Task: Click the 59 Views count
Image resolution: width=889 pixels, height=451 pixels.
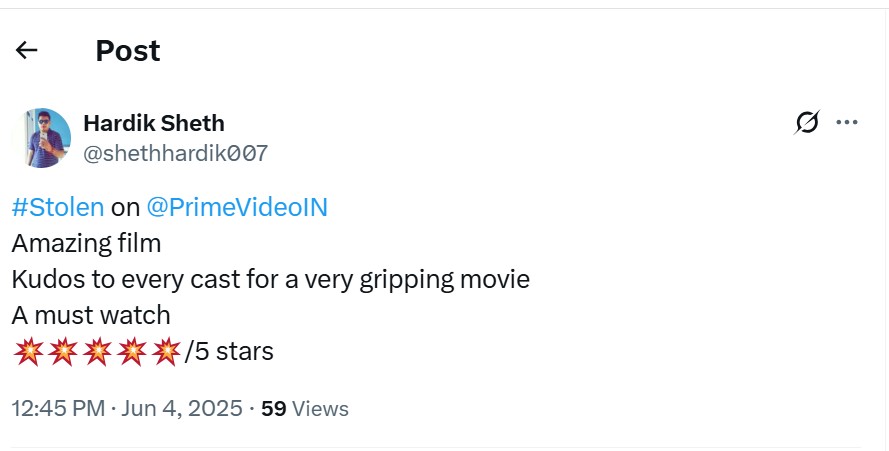Action: 305,408
